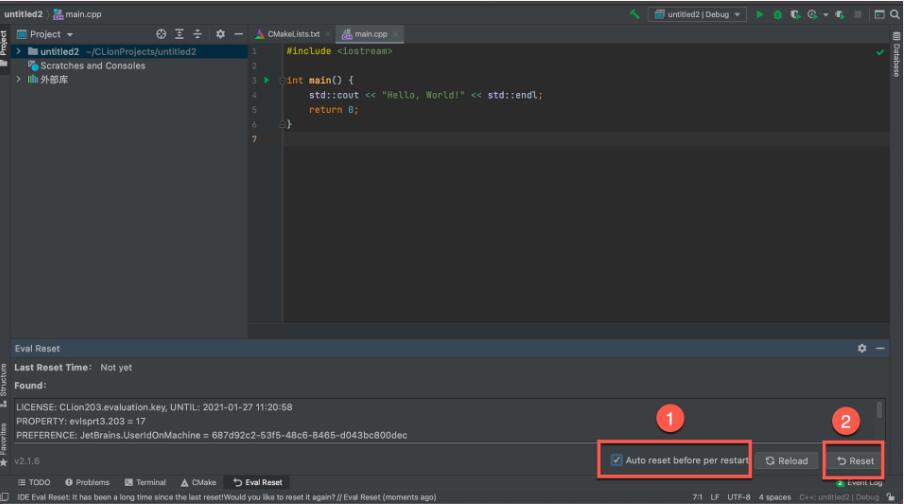Open Project panel gear settings
Screen dimensions: 904x504
click(221, 34)
